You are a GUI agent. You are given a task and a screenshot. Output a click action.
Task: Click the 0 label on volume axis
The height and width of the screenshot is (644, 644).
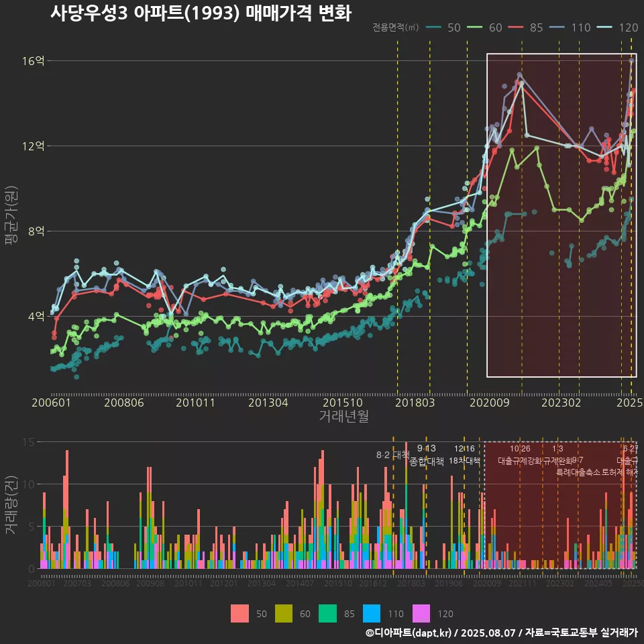32,569
